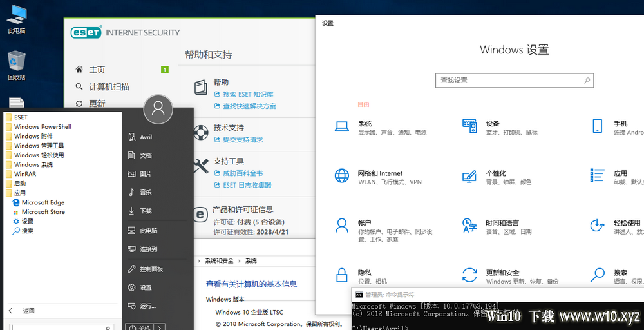This screenshot has height=330, width=644.
Task: Open the 帐户 person icon
Action: coord(342,226)
